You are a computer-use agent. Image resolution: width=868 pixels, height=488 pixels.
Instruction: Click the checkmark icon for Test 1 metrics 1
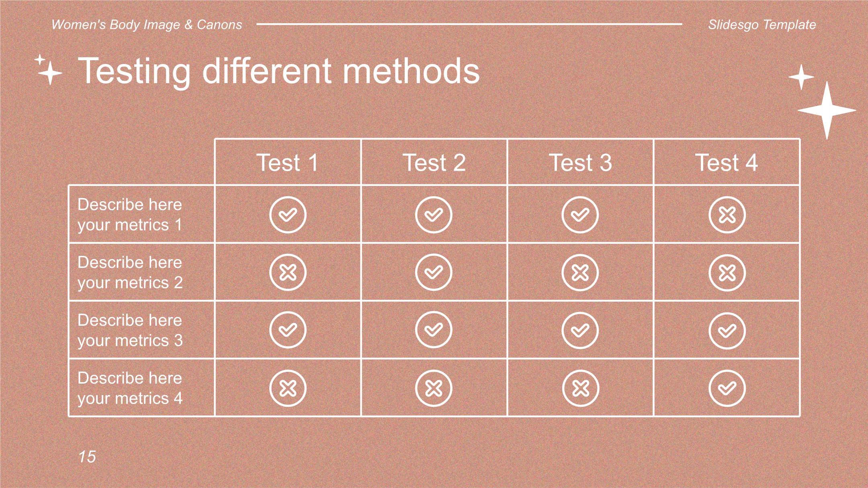coord(288,215)
